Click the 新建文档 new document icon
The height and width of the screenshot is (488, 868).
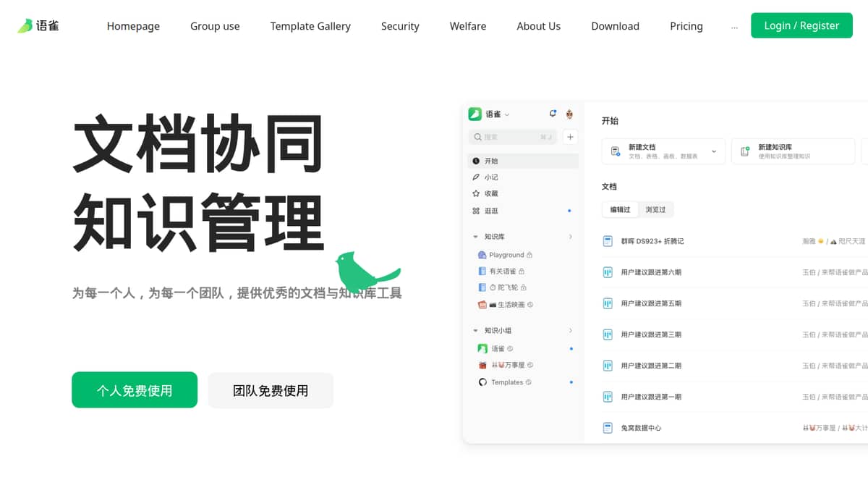pyautogui.click(x=616, y=151)
